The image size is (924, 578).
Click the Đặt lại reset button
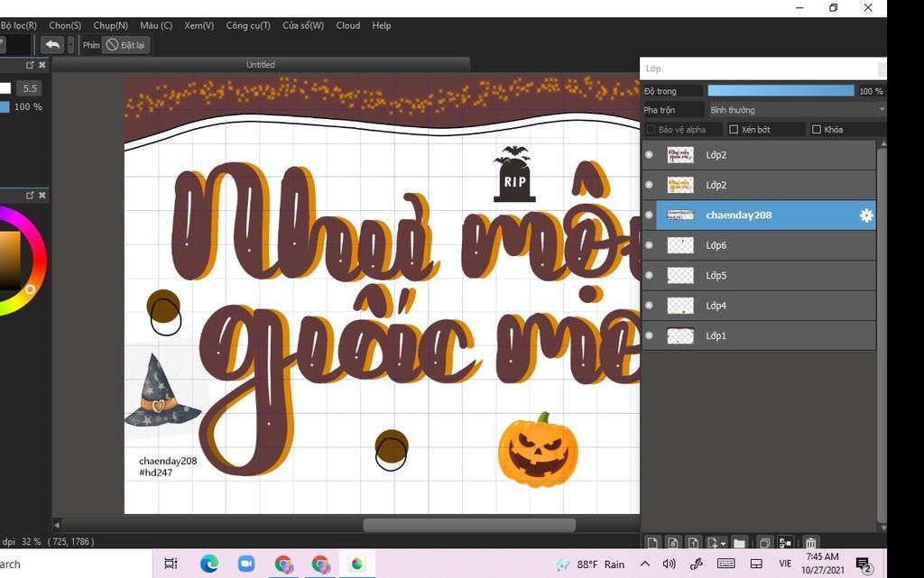125,45
